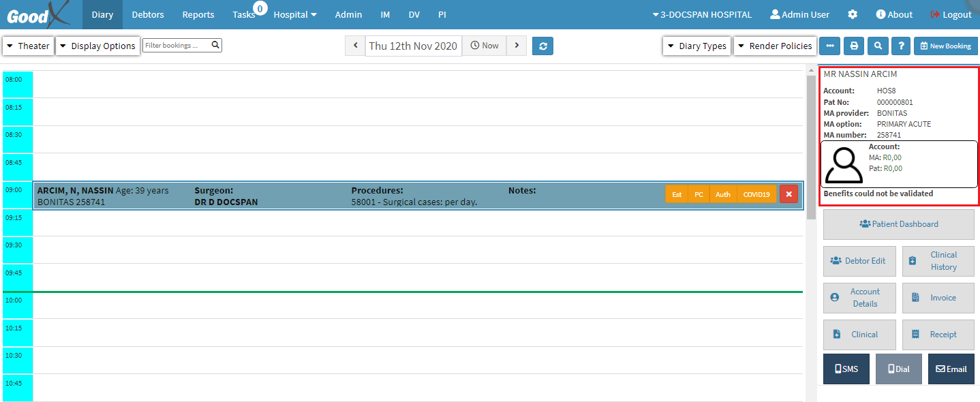Viewport: 980px width, 402px height.
Task: Log out of GoodX
Action: tap(951, 14)
